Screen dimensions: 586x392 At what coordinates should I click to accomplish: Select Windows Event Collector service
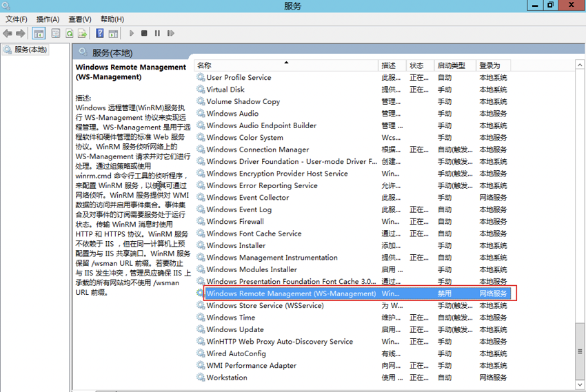click(352, 198)
